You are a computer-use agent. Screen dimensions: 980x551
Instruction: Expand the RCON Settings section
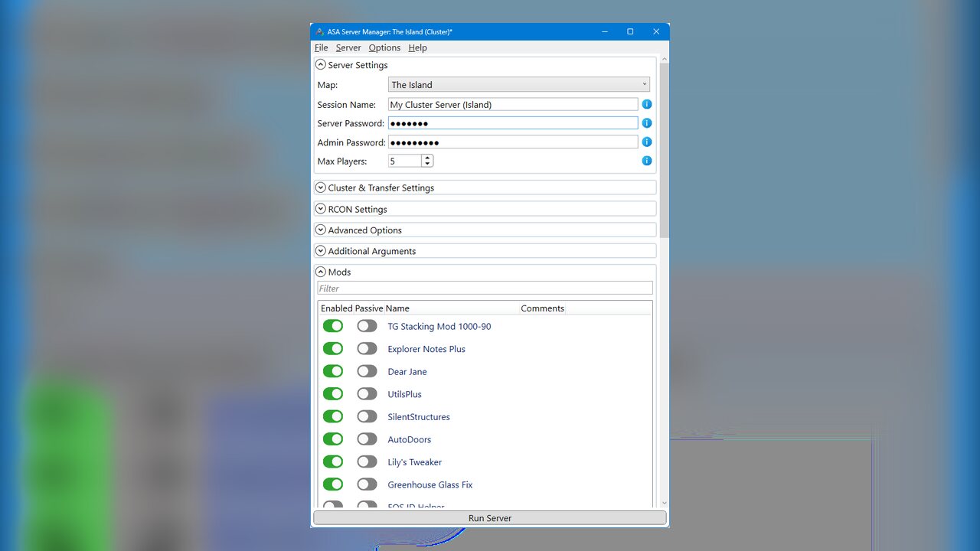(x=321, y=209)
